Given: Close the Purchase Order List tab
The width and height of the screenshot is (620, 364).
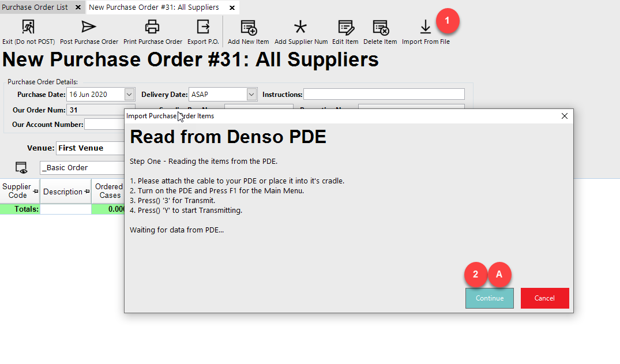Looking at the screenshot, I should [x=78, y=7].
